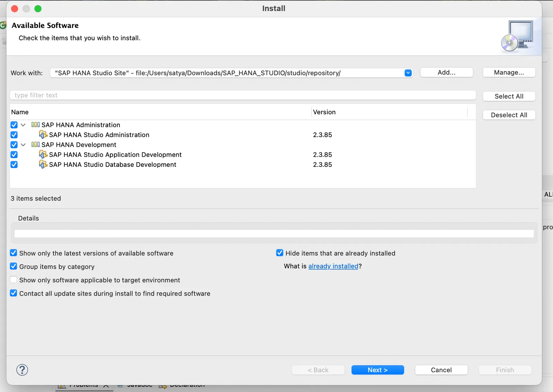Click the SAP HANA Studio Administration feature icon
Image resolution: width=553 pixels, height=392 pixels.
pos(43,135)
